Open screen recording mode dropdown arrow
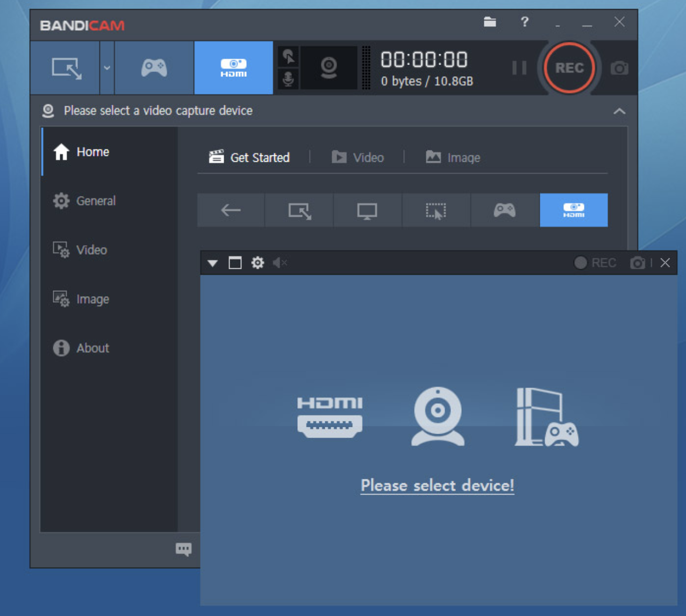The width and height of the screenshot is (686, 616). (x=107, y=68)
